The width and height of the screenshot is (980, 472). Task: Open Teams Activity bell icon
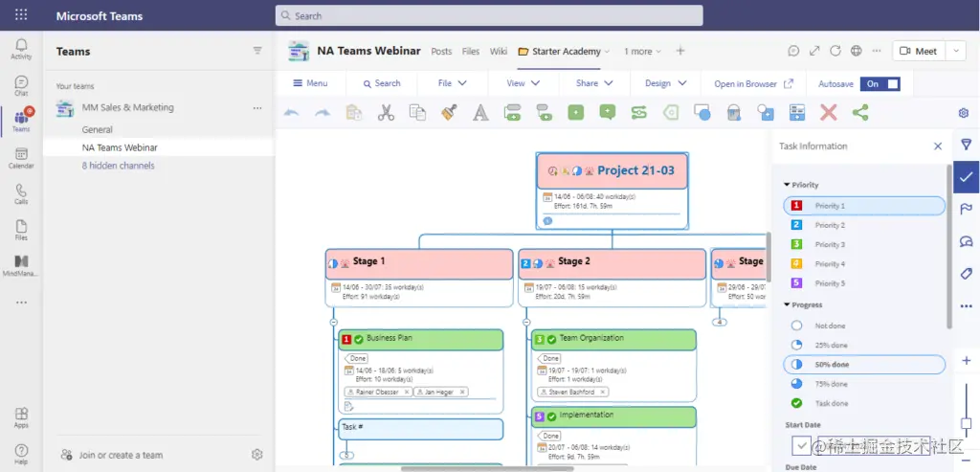click(x=21, y=49)
